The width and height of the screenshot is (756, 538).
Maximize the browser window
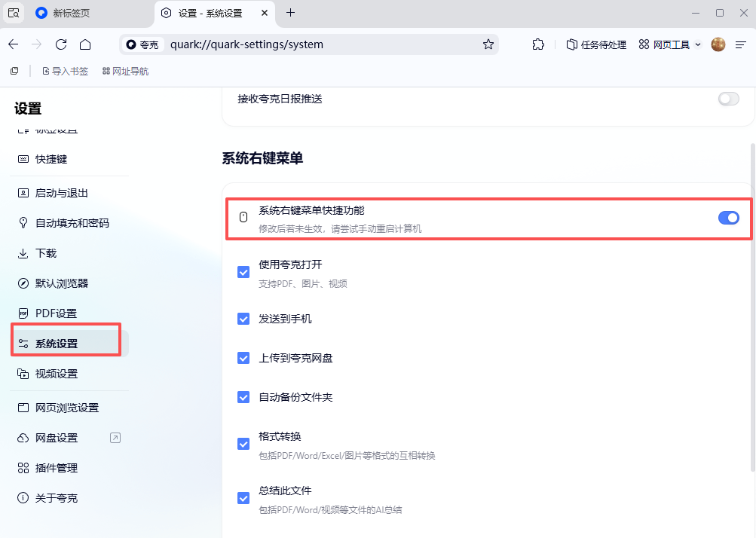(719, 13)
